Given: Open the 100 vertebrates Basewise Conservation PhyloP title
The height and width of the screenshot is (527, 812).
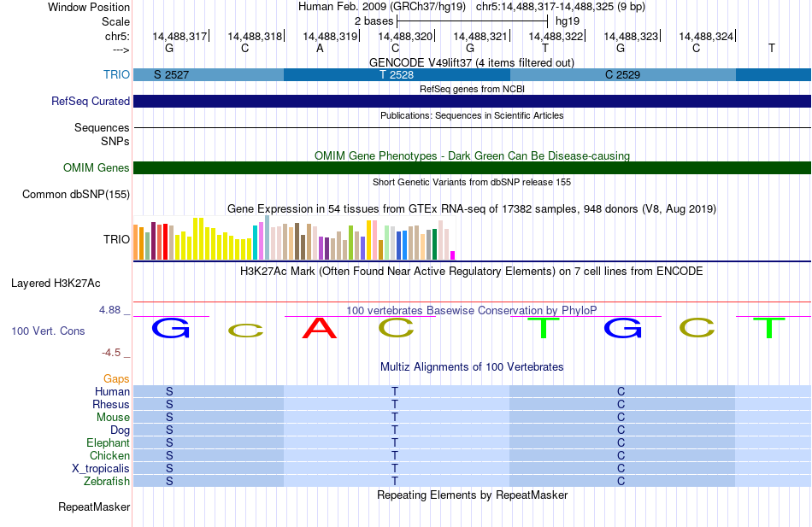Looking at the screenshot, I should point(471,310).
